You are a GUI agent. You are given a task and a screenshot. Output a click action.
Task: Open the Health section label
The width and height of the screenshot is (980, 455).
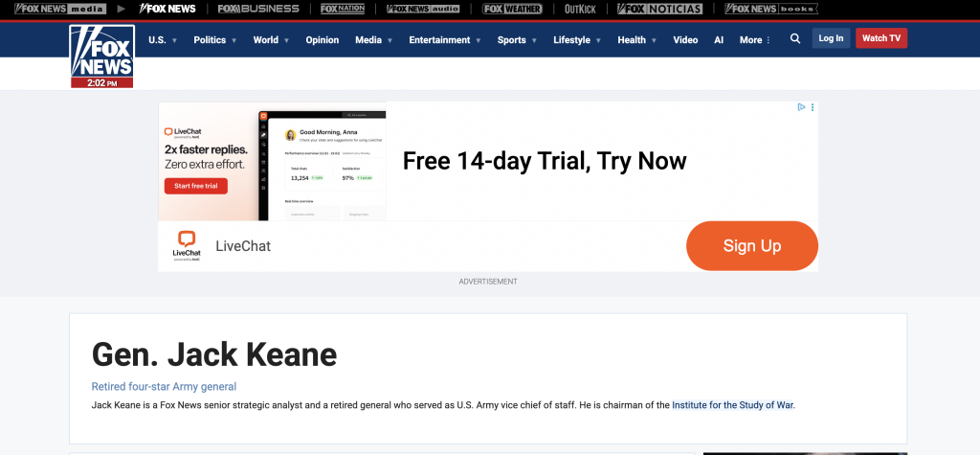click(632, 39)
